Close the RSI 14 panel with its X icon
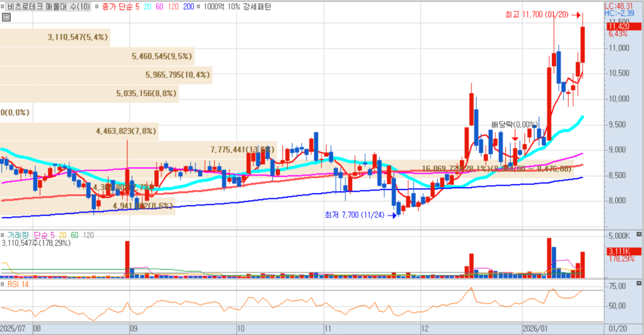Screen dimensions: 644x335 pos(639,283)
